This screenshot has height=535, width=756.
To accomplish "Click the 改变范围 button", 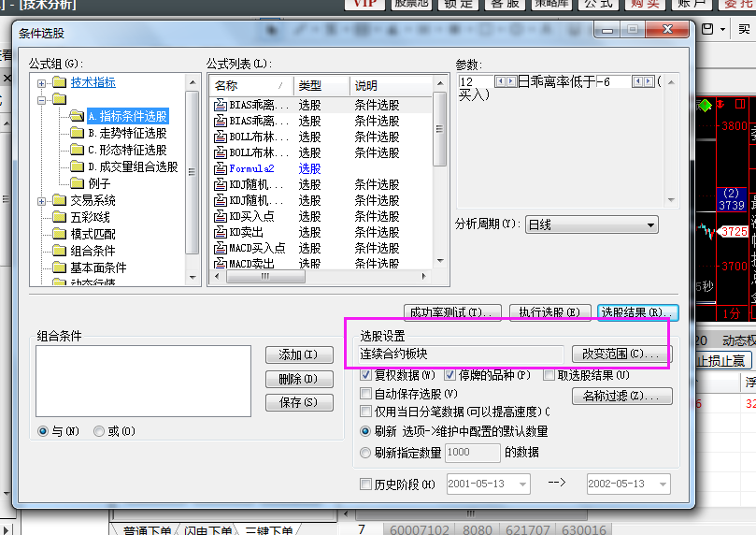I will coord(621,354).
